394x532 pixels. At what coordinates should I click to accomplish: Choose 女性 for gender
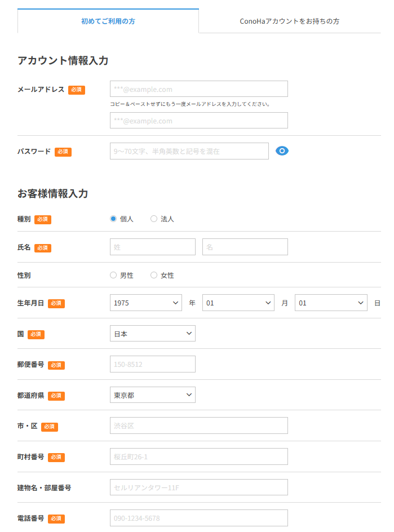pyautogui.click(x=153, y=275)
